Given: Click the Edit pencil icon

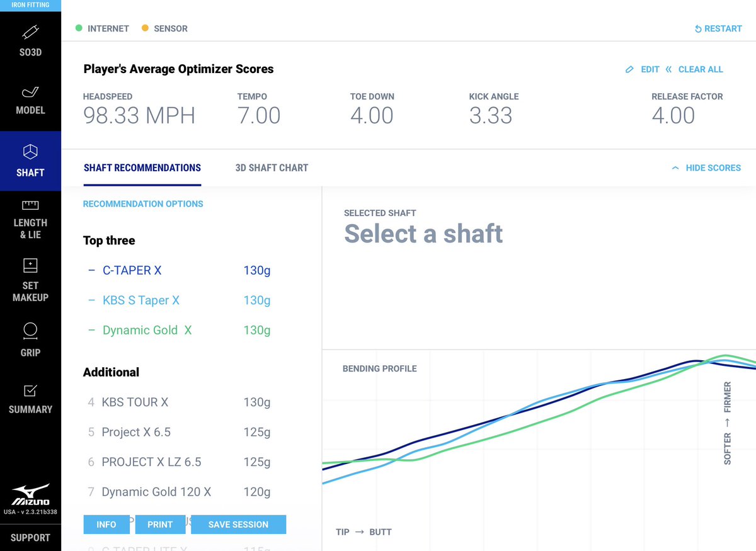Looking at the screenshot, I should [629, 69].
